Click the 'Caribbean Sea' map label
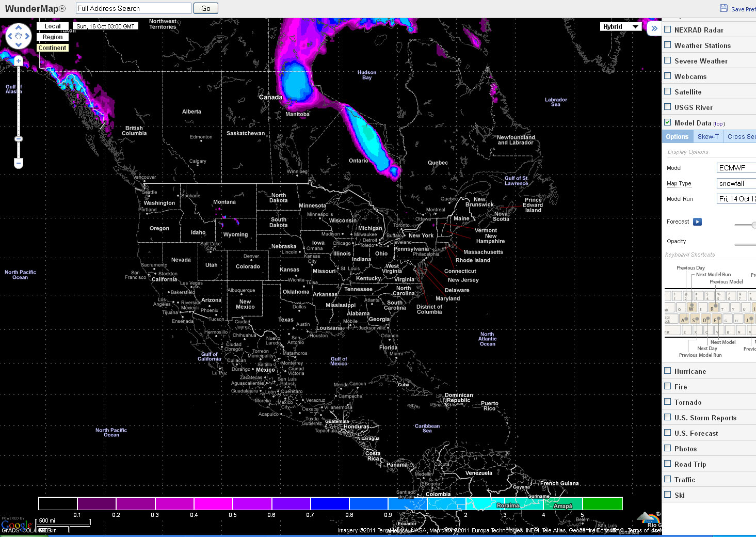The image size is (756, 537). click(427, 429)
